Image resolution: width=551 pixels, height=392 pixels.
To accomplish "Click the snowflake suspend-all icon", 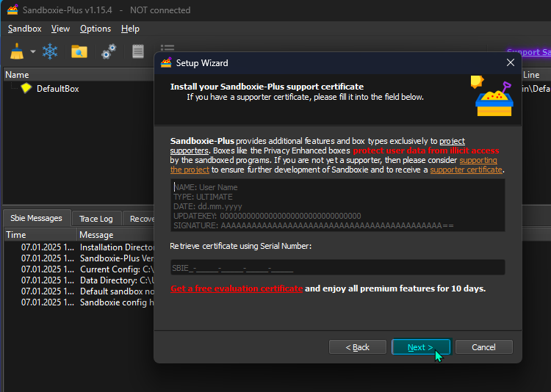I will click(50, 51).
